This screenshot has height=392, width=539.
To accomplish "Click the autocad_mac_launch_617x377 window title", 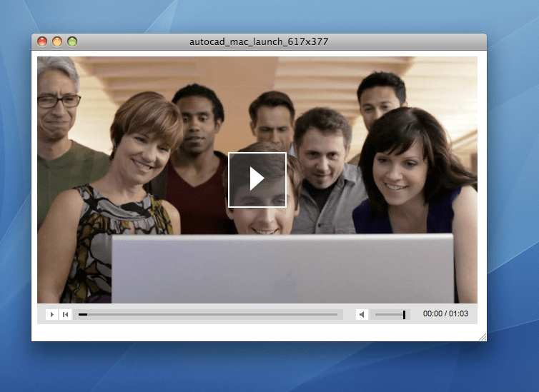I will coord(259,42).
